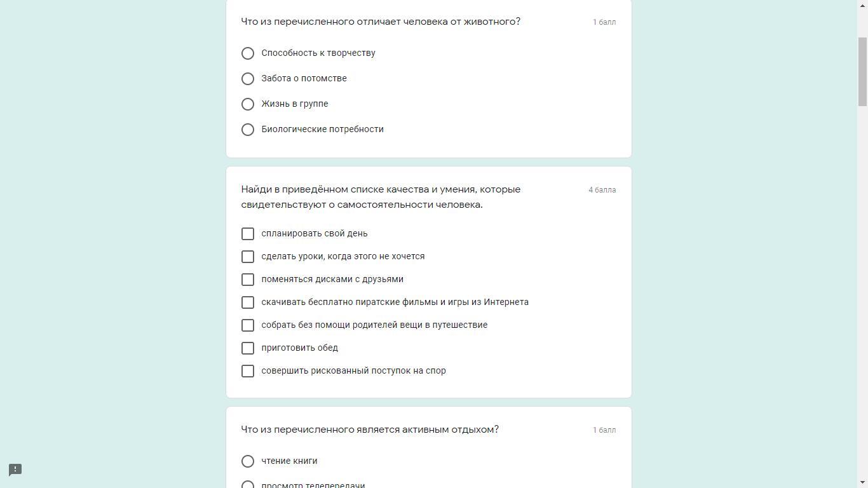Check 'приготовить обед' checkbox
The width and height of the screenshot is (868, 488).
point(248,348)
